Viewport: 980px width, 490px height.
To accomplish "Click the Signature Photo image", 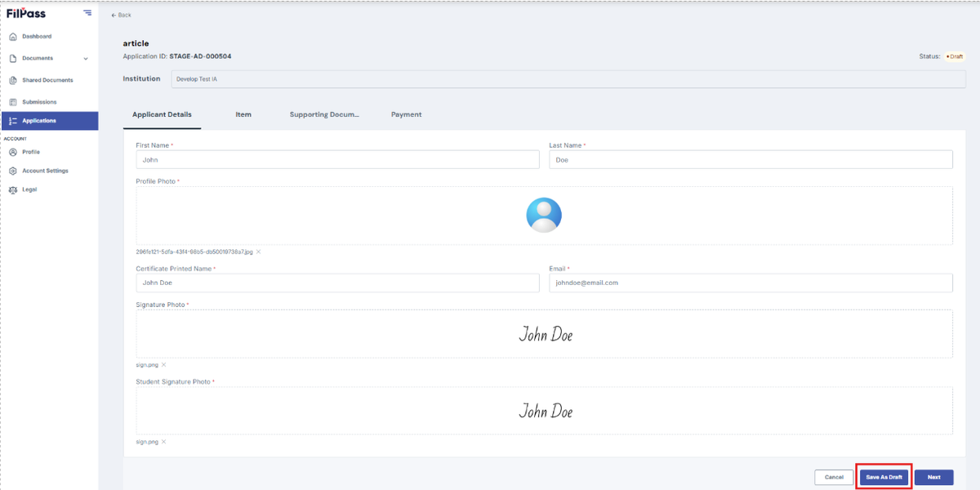I will (x=546, y=334).
